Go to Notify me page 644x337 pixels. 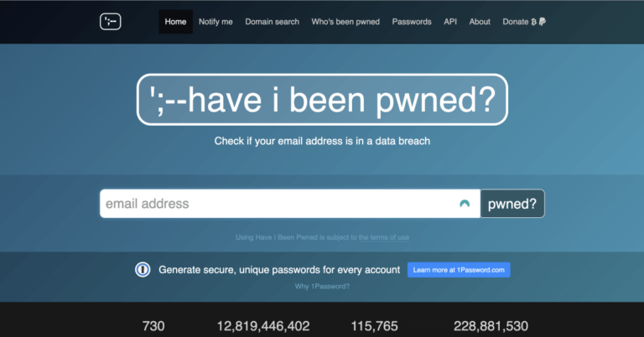click(216, 22)
